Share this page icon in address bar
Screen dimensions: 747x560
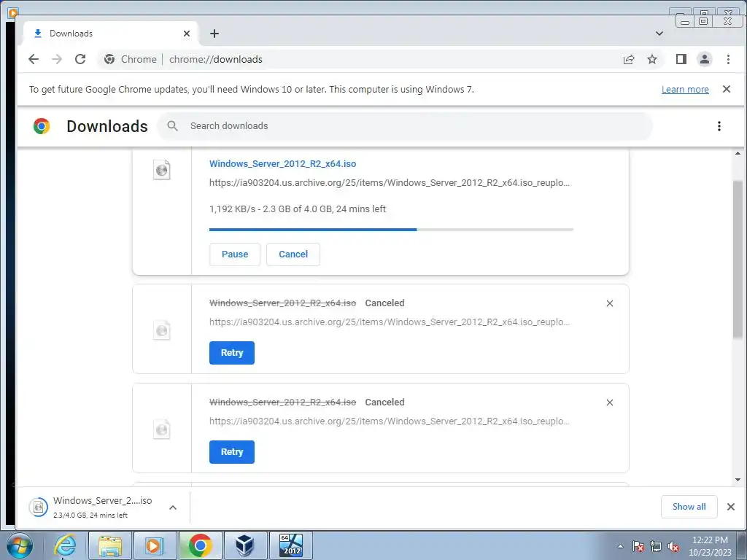point(629,59)
